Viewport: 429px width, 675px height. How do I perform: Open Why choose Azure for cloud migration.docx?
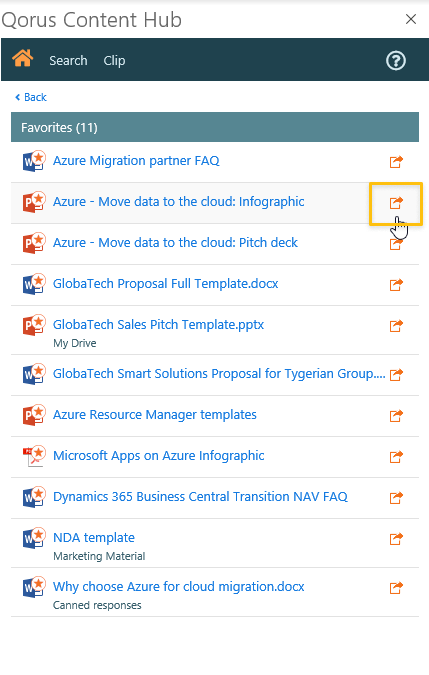(x=179, y=587)
